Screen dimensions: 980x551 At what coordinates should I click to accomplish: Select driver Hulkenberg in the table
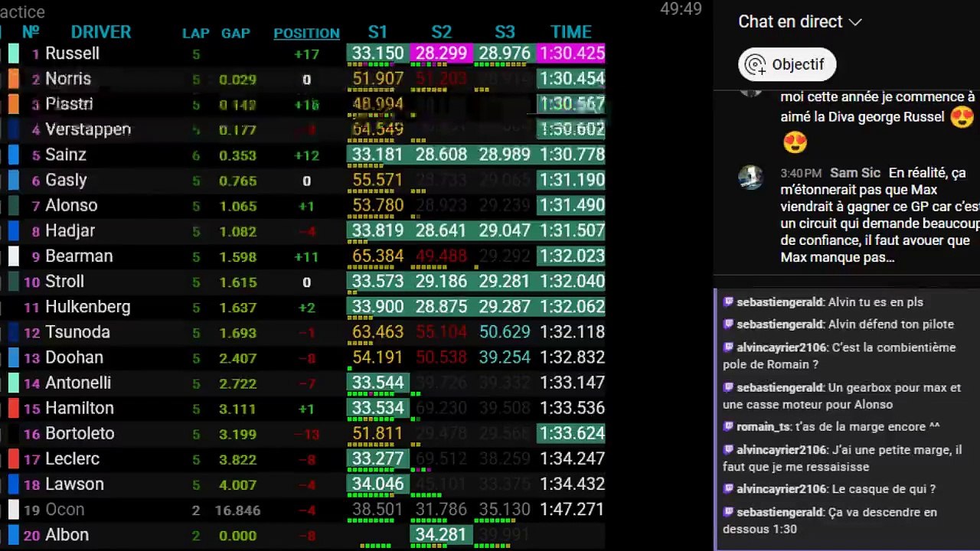click(88, 307)
